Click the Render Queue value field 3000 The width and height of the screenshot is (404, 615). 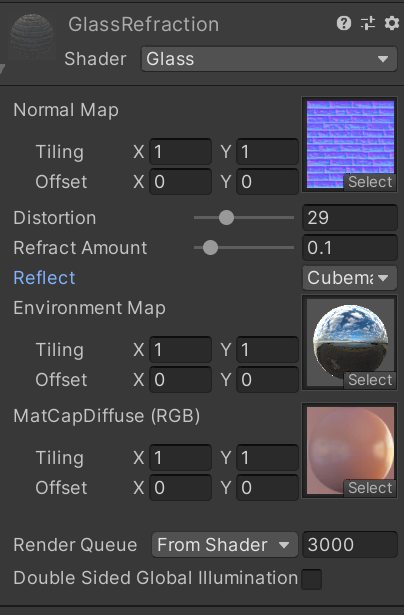point(349,545)
